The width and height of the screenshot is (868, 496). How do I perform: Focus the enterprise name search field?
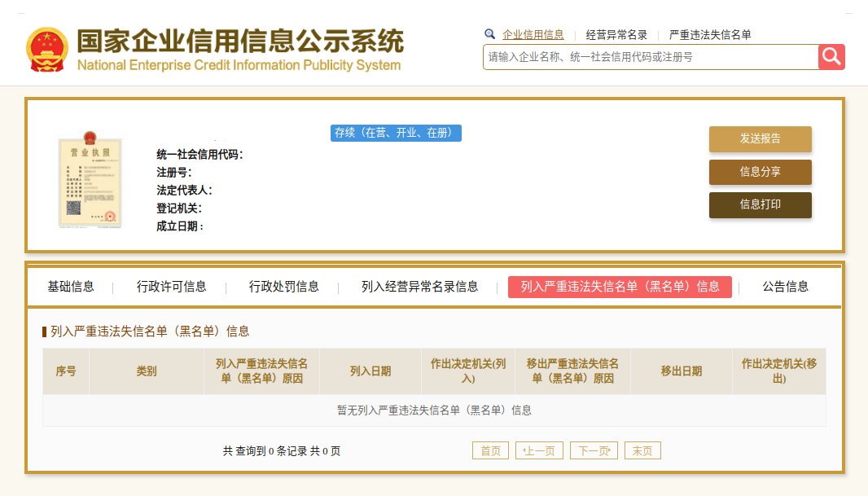[x=651, y=57]
